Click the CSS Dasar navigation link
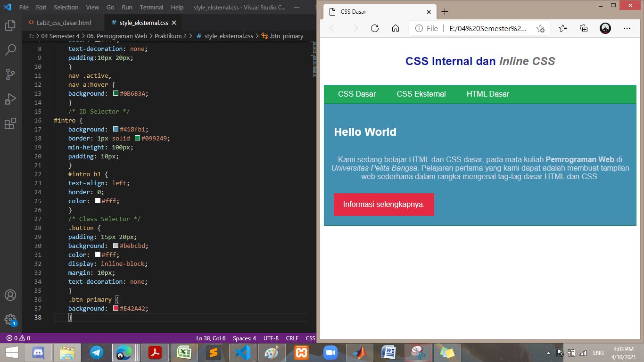The height and width of the screenshot is (362, 644). pos(357,94)
